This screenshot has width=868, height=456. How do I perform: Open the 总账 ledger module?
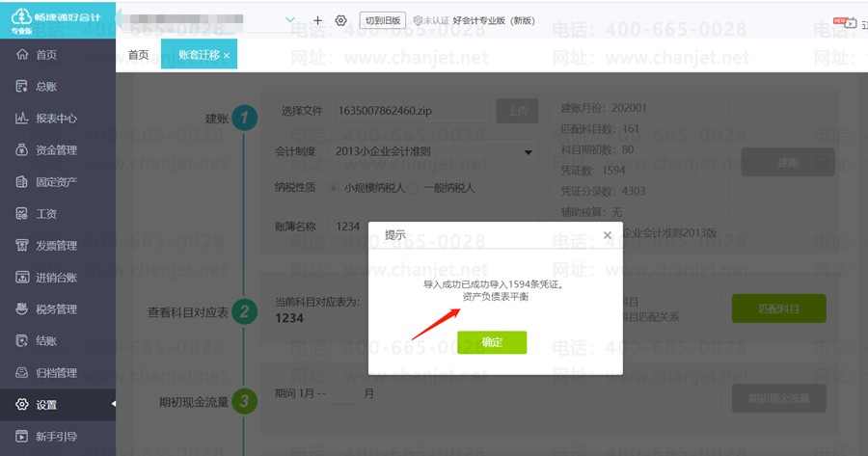tap(46, 87)
